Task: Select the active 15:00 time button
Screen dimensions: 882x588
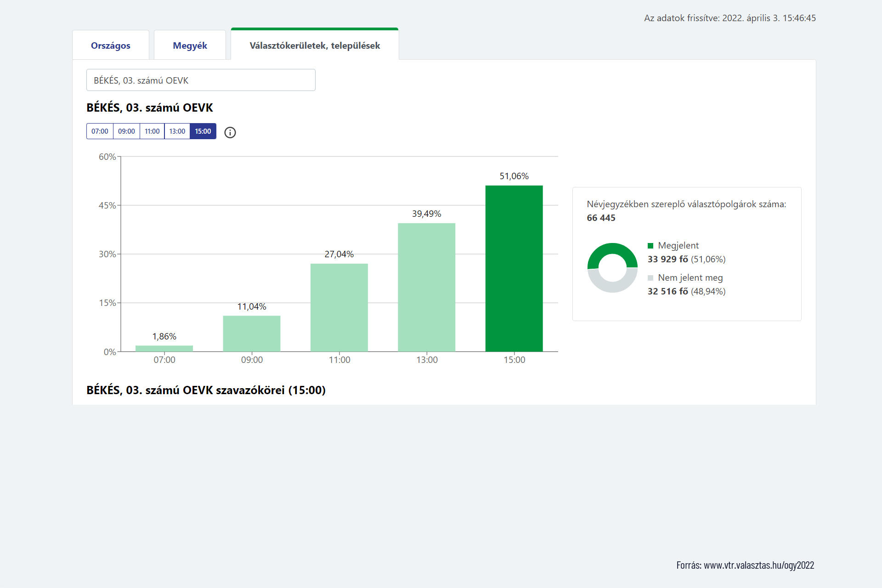Action: click(x=203, y=131)
